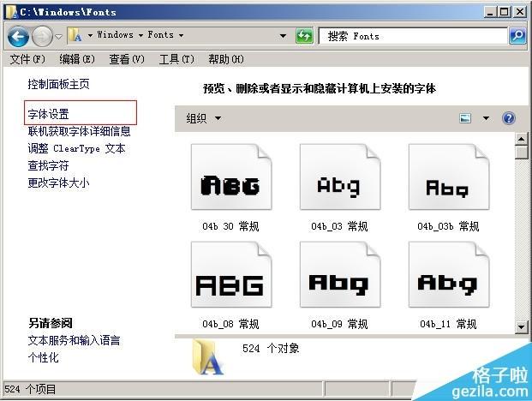This screenshot has height=401, width=532.
Task: Select the 04b 30 常规 font thumbnail
Action: (231, 177)
